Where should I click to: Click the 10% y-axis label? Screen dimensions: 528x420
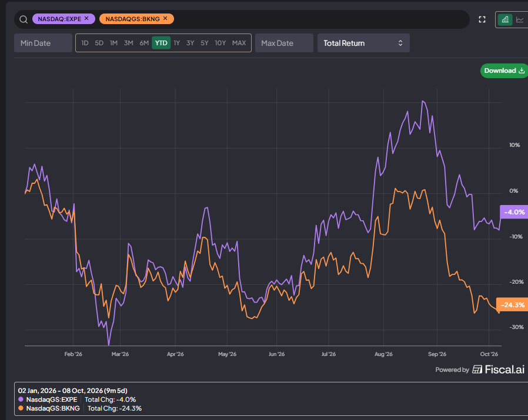[x=514, y=145]
